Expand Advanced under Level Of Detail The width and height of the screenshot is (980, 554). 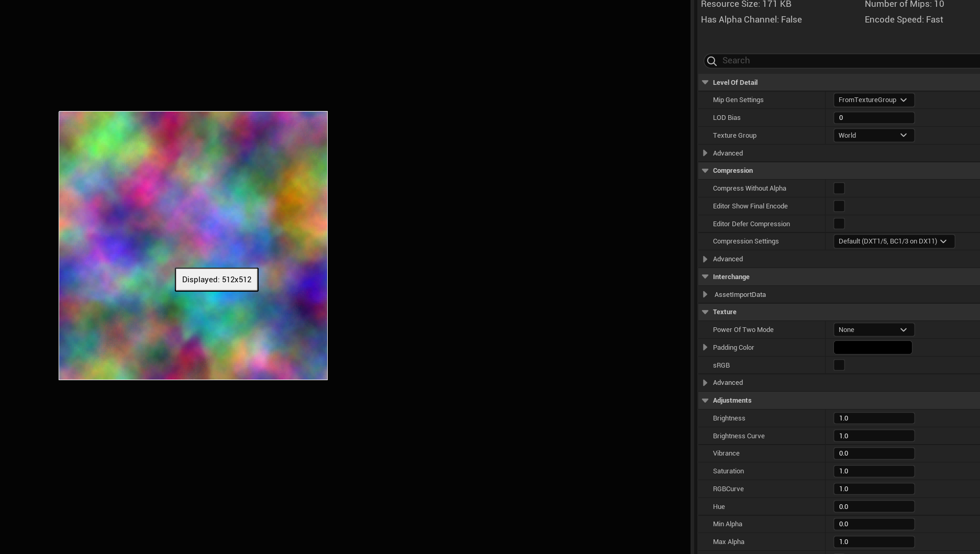click(x=705, y=153)
